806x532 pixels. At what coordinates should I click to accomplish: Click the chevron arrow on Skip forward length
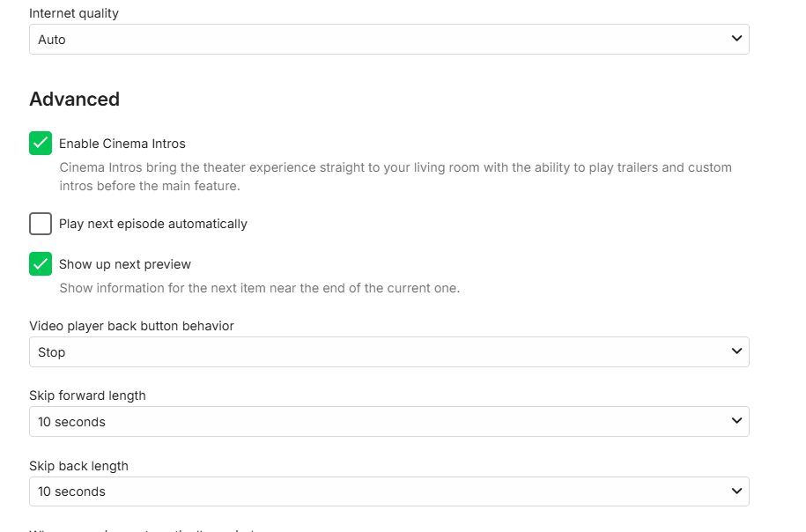point(736,421)
